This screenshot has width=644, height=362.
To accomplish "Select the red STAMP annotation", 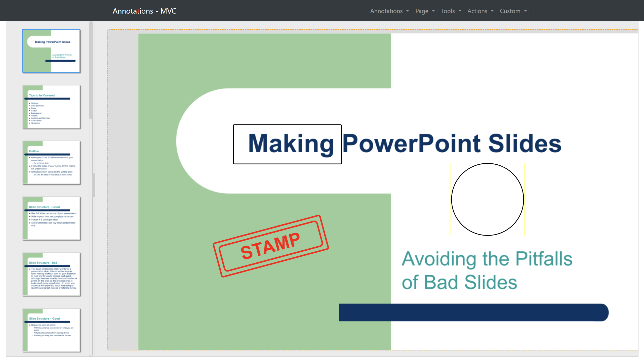I will (x=271, y=246).
